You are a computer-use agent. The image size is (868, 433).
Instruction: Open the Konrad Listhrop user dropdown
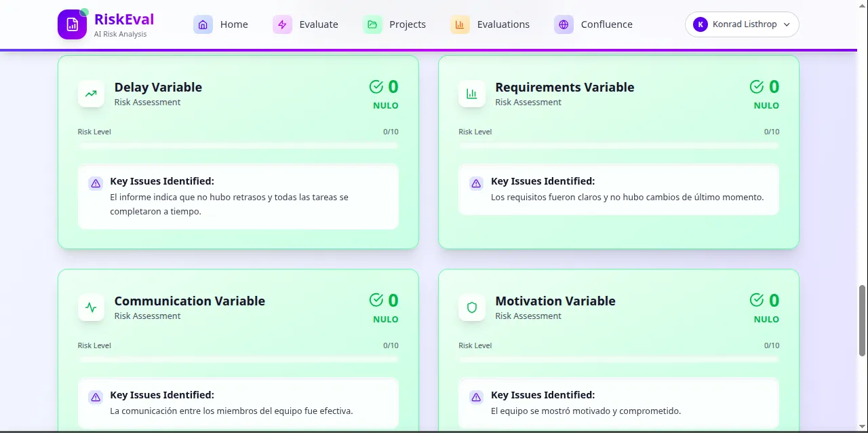pos(742,24)
